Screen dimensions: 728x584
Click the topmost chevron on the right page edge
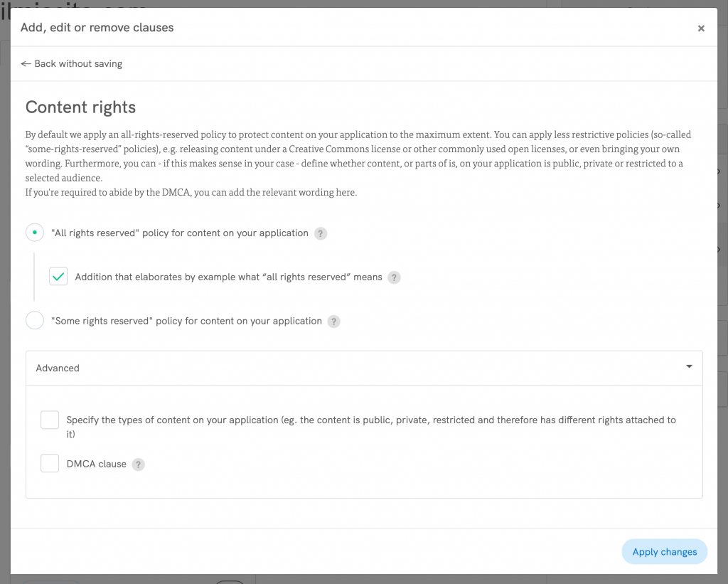coord(717,171)
